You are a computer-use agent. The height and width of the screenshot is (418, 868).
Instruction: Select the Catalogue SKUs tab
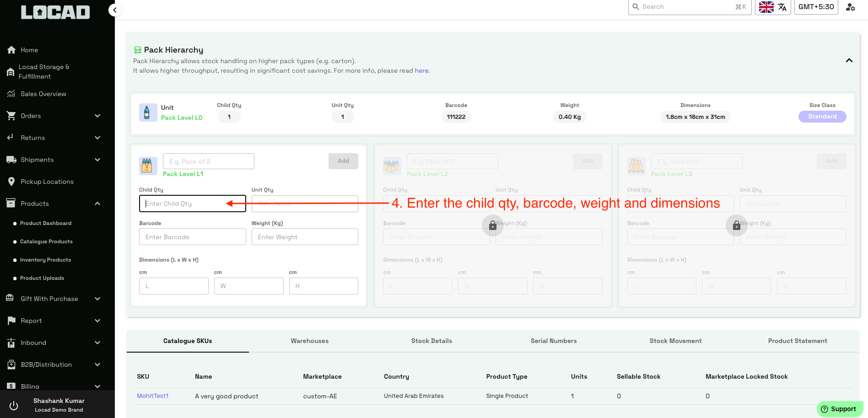pos(188,341)
